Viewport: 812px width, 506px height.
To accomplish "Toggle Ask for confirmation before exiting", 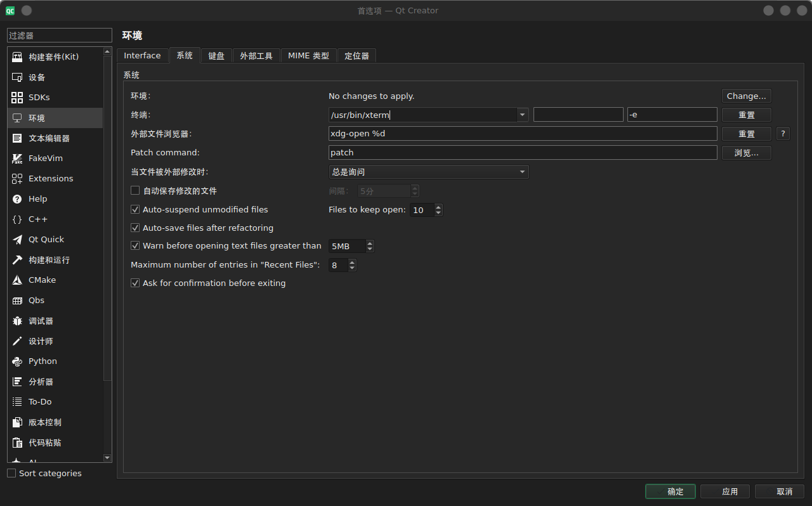I will (135, 283).
